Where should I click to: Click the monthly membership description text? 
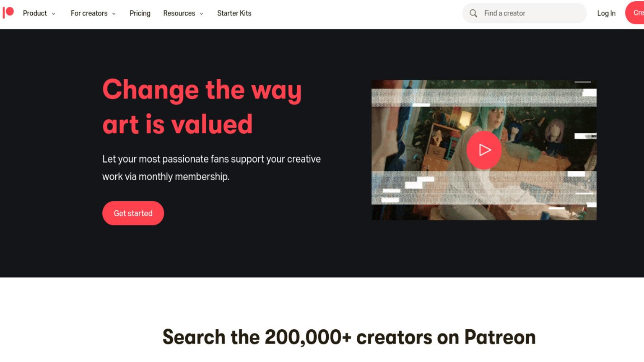click(x=211, y=168)
